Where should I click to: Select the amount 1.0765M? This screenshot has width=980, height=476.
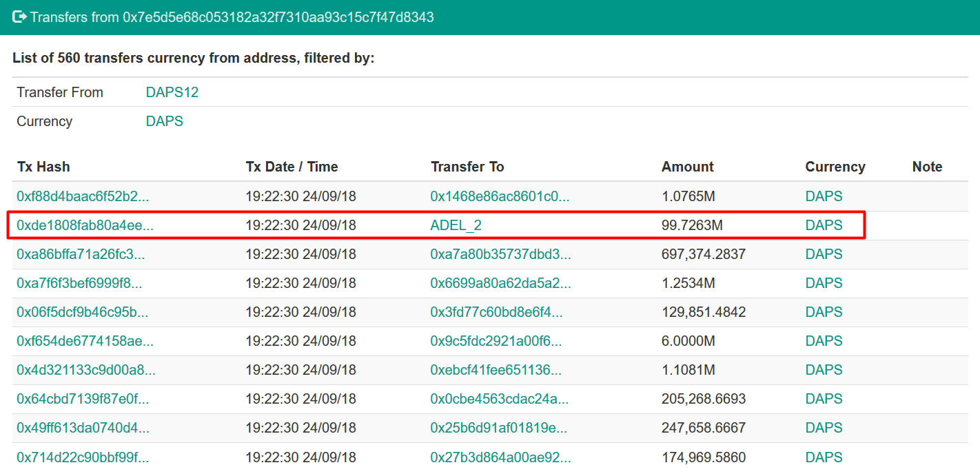click(688, 196)
